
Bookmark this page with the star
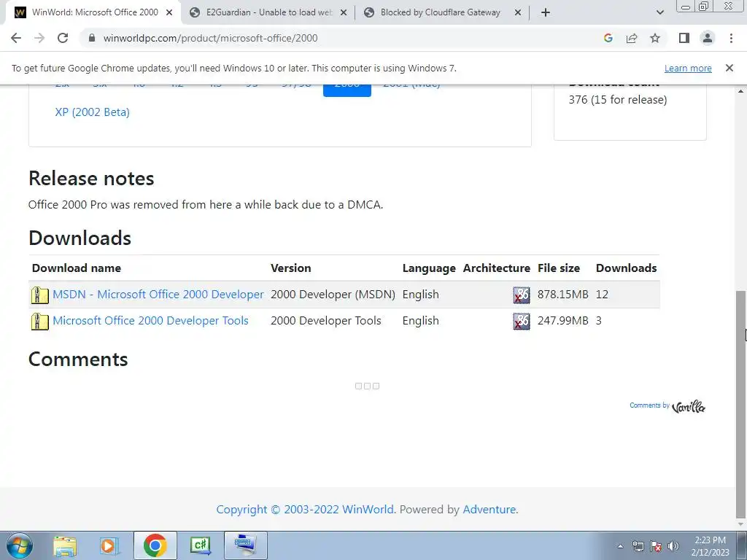655,38
